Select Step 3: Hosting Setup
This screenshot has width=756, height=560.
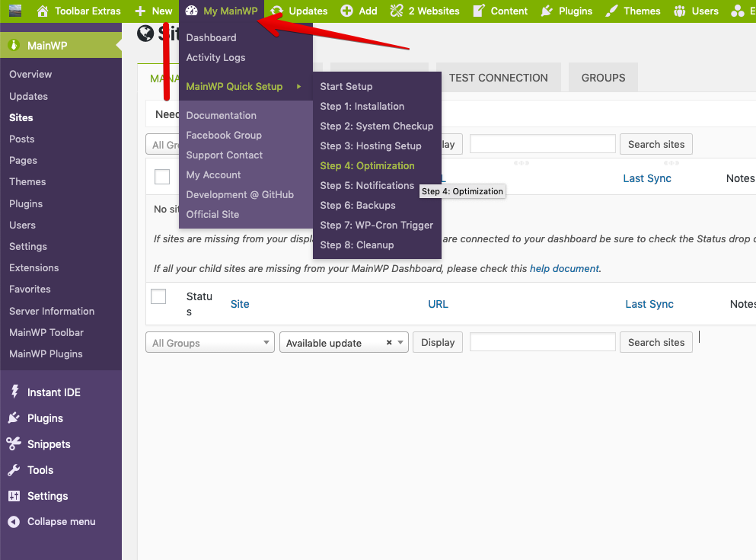tap(371, 146)
